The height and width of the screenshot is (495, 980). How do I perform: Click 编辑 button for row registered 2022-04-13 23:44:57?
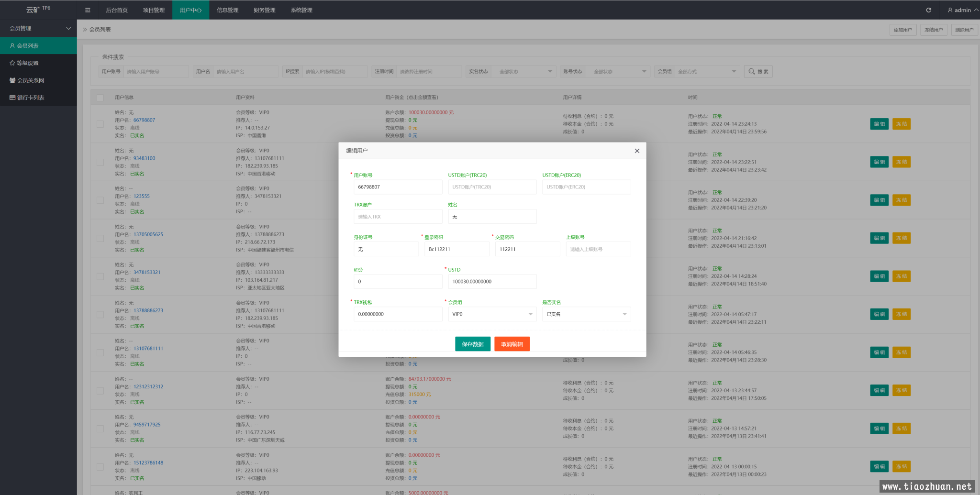(x=880, y=390)
